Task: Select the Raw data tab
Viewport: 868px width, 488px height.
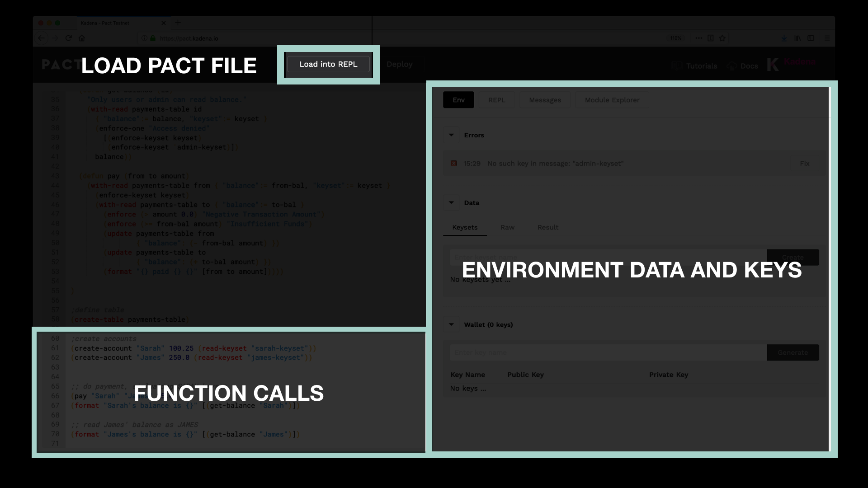Action: click(507, 227)
